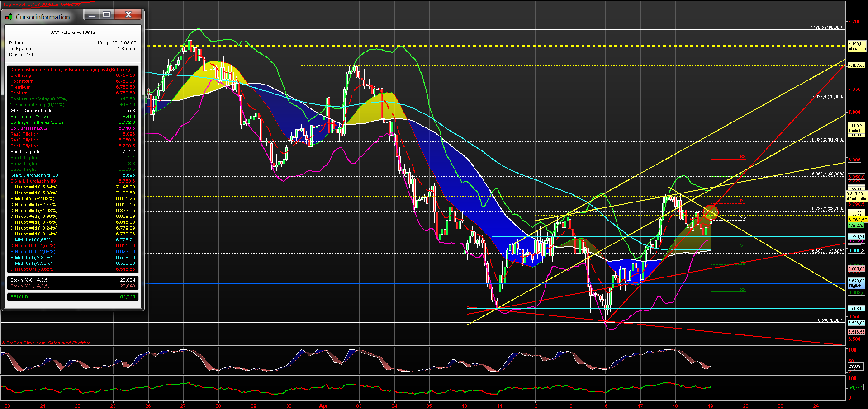Click the 7.180,5 (100,00%) Fibonacci label
The height and width of the screenshot is (409, 868).
pos(827,28)
